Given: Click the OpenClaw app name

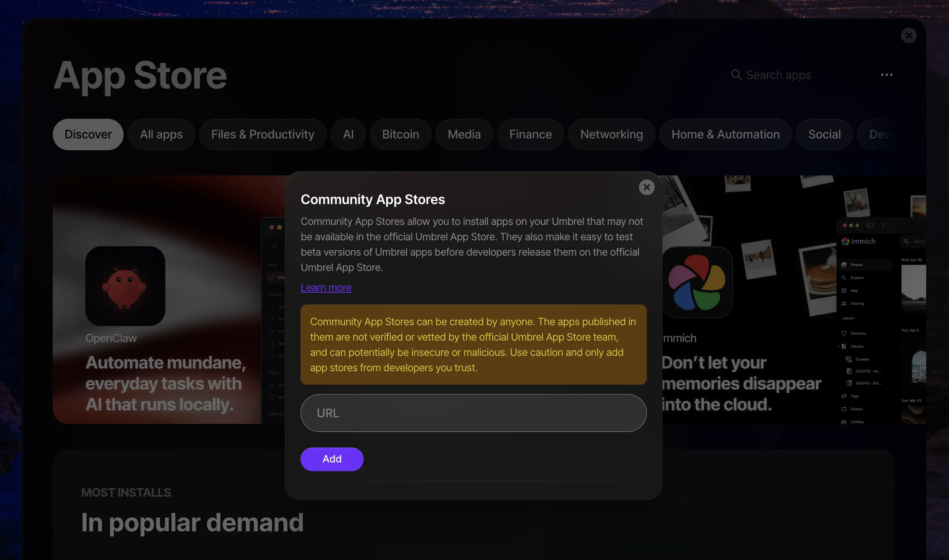Looking at the screenshot, I should coord(111,338).
